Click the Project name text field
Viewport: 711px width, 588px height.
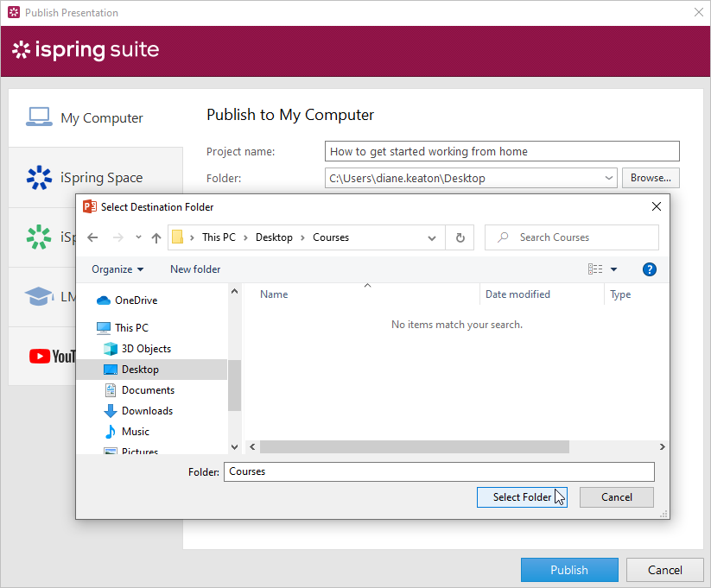pyautogui.click(x=502, y=151)
